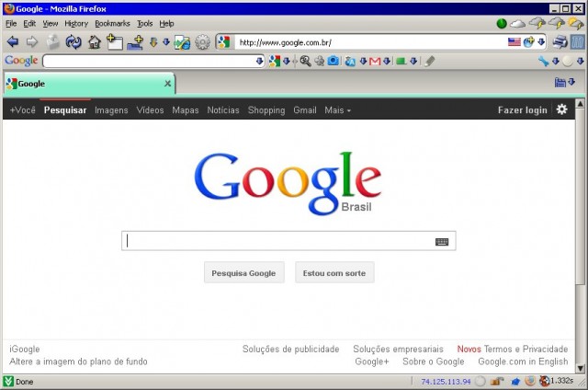Reload the page with the refresh icon
The image size is (588, 390).
tap(73, 41)
